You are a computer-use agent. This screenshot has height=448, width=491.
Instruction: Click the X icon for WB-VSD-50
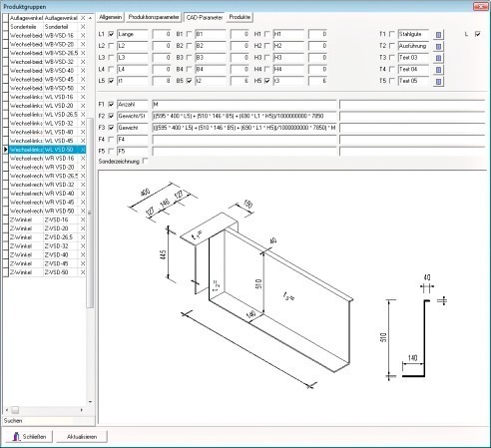(x=83, y=88)
